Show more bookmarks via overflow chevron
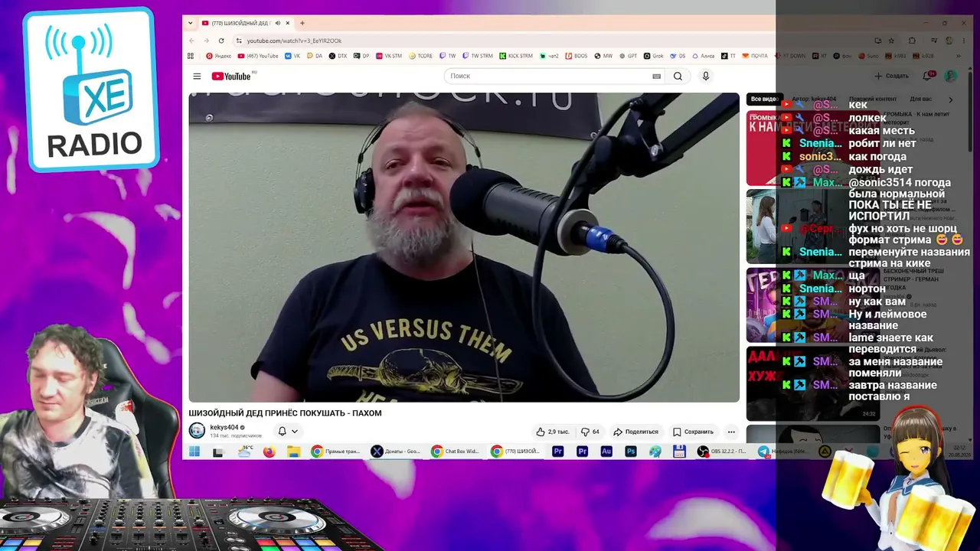Viewport: 980px width, 551px height. click(959, 56)
